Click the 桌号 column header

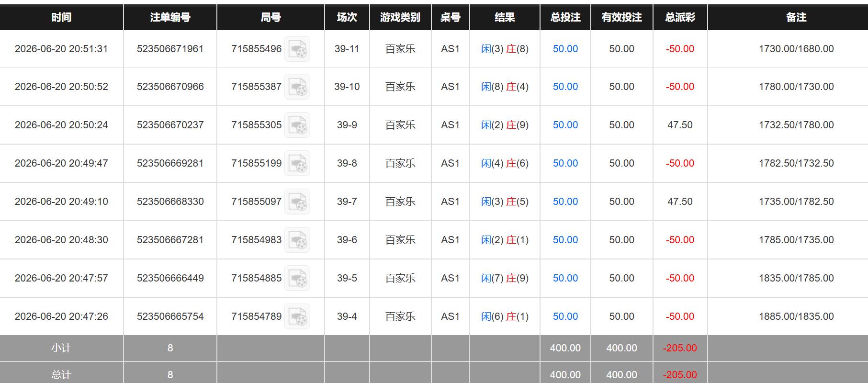451,17
